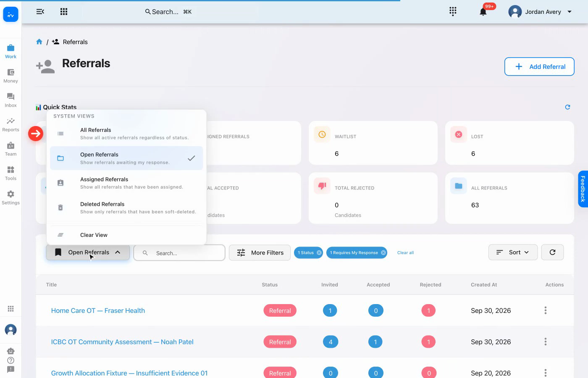Open Reports in the sidebar
Image resolution: width=588 pixels, height=378 pixels.
pyautogui.click(x=11, y=124)
